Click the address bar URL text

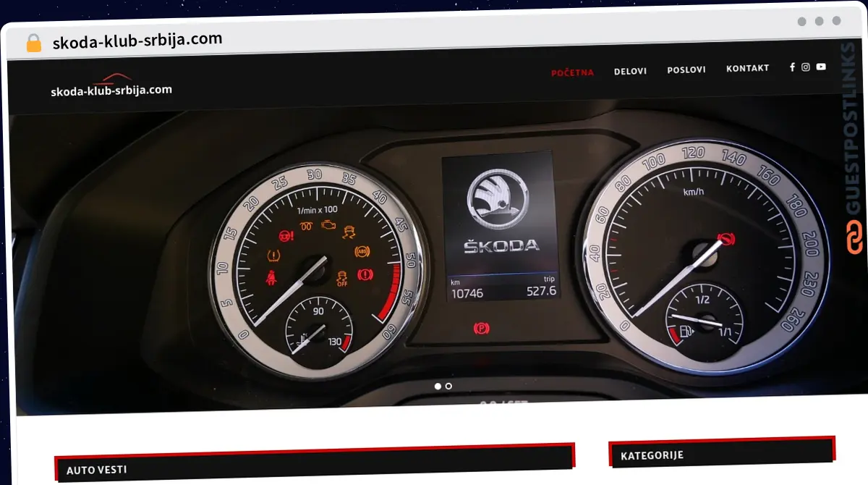pos(137,41)
